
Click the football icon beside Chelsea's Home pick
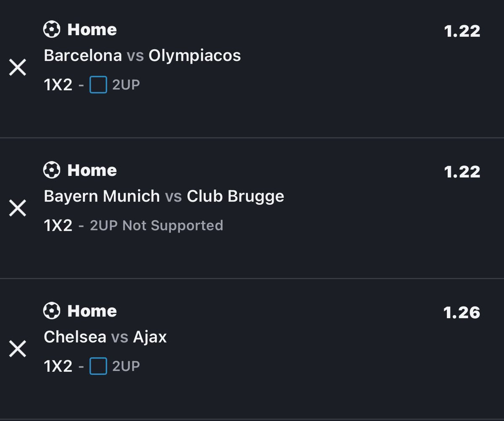(x=52, y=311)
